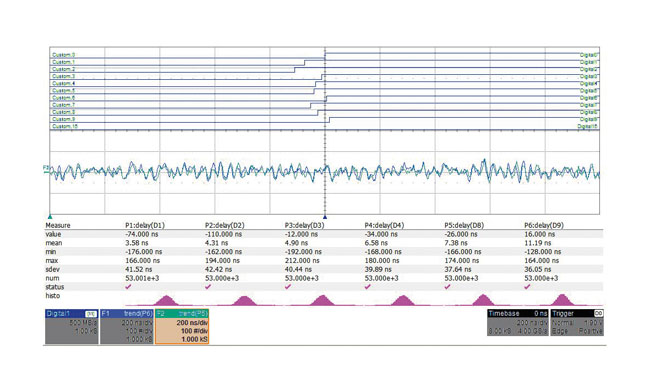The image size is (650, 390).
Task: Click the 'min' row label
Action: coord(51,252)
